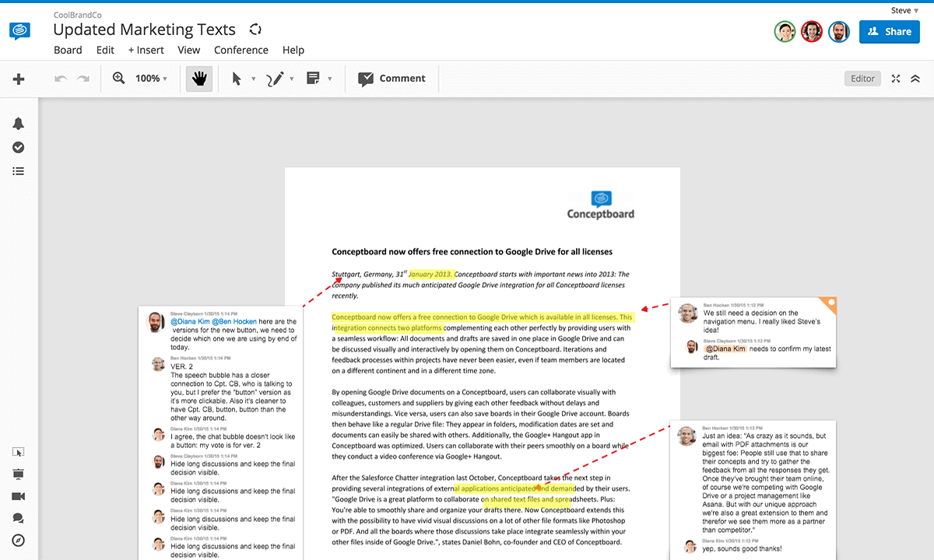This screenshot has width=934, height=560.
Task: Open the Edit menu
Action: click(x=105, y=50)
